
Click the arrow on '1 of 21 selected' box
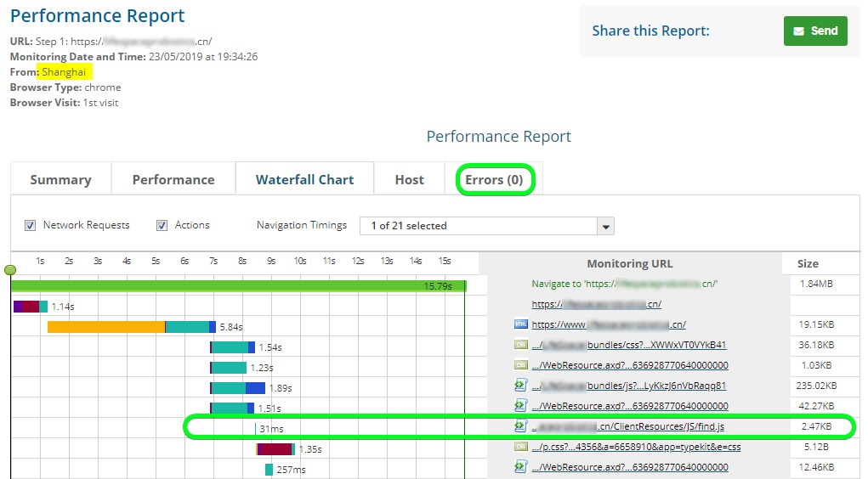605,227
